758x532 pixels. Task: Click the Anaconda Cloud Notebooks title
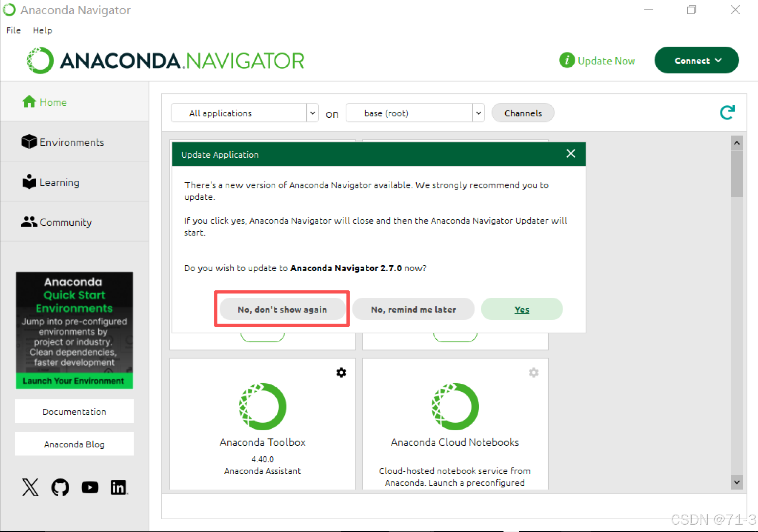click(x=455, y=442)
